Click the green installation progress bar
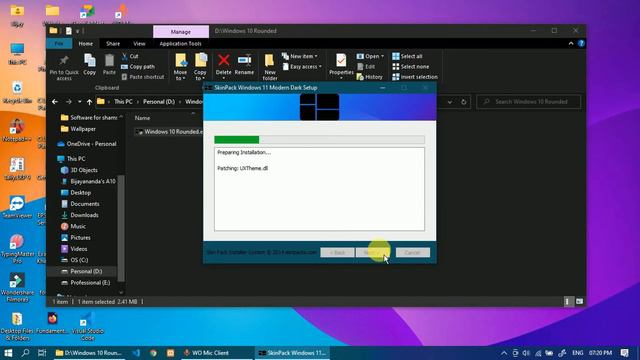This screenshot has width=640, height=360. (237, 140)
